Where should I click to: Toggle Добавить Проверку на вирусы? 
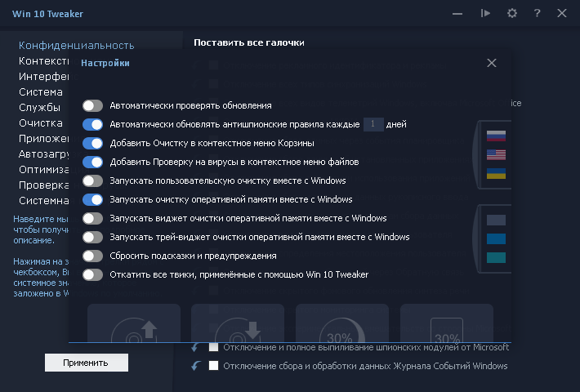click(92, 162)
